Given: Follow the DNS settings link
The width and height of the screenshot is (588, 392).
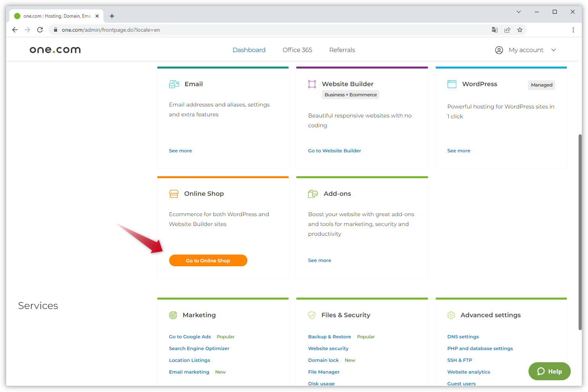Looking at the screenshot, I should click(463, 336).
